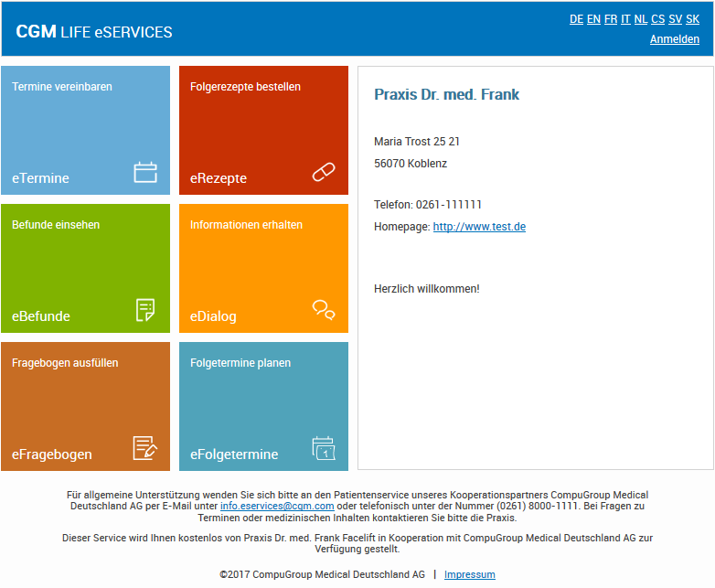Screen dimensions: 715x588
Task: Open the 'Fragebogen ausfüllen' tile heading
Action: pyautogui.click(x=65, y=363)
